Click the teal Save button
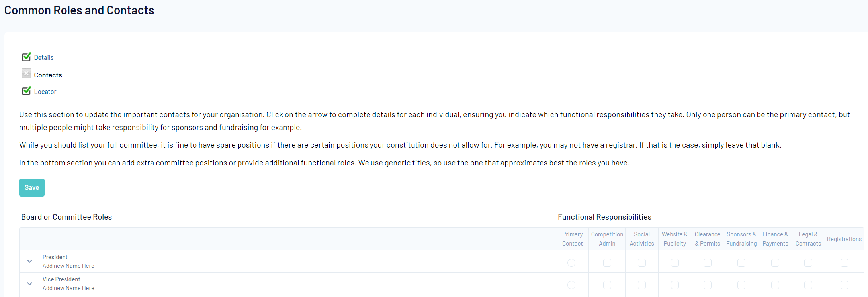868x297 pixels. point(32,187)
